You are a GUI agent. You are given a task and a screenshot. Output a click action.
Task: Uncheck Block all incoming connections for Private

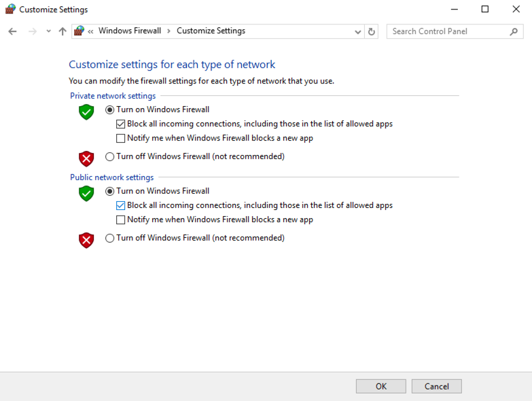click(x=121, y=124)
